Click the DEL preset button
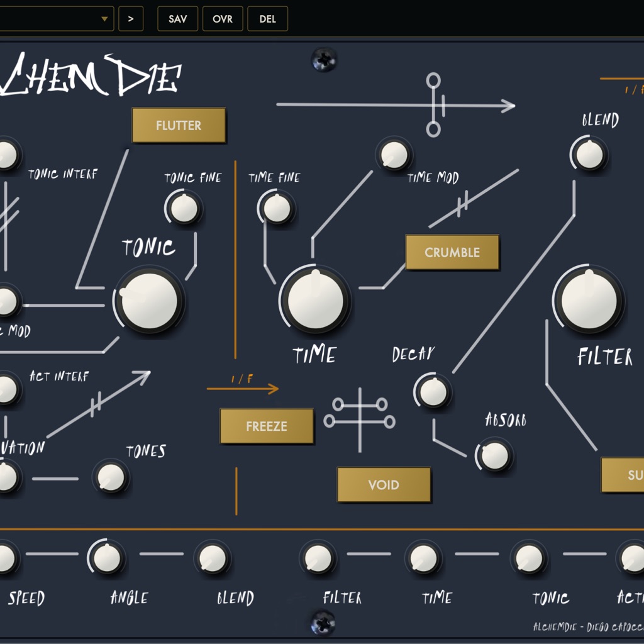Screen dimensions: 644x644 (267, 19)
